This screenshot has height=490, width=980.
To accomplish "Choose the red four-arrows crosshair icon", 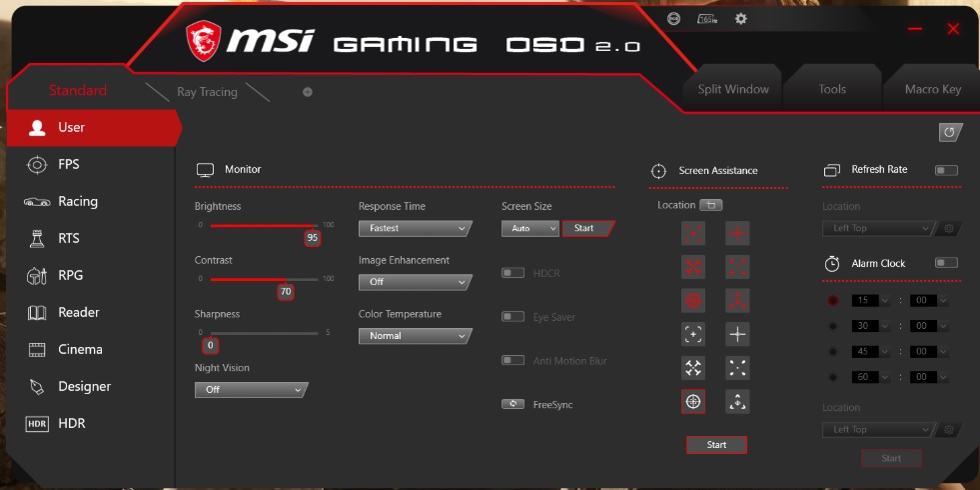I will click(x=693, y=267).
